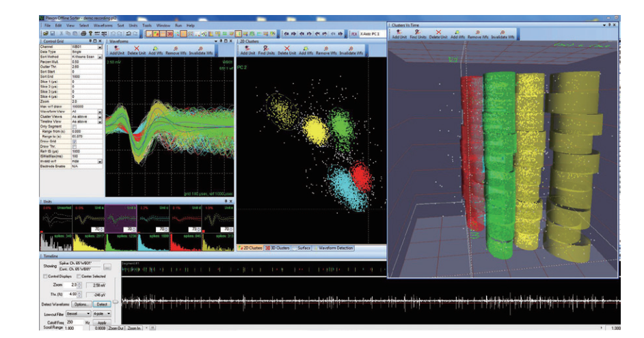Click Apply button for cutoff frequency
644x338 pixels.
[x=102, y=323]
